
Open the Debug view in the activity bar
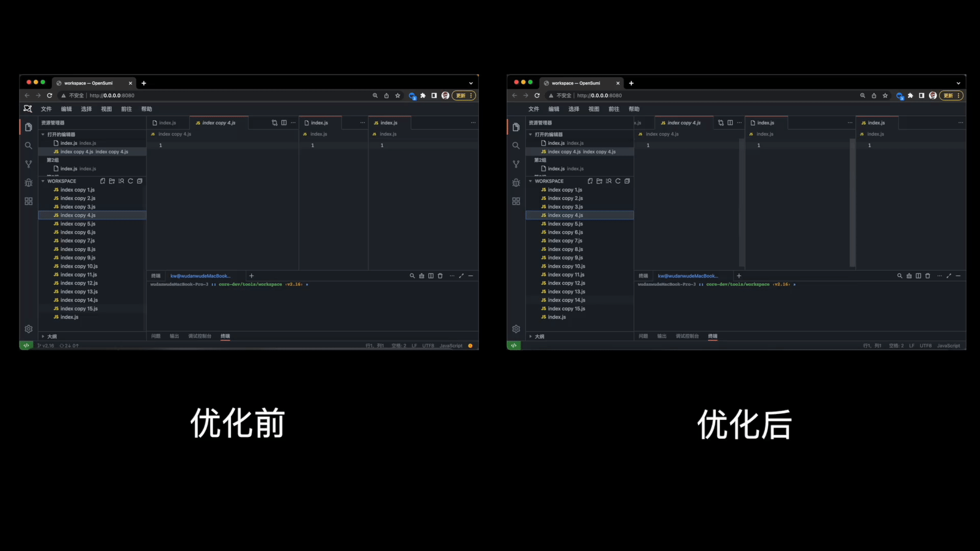tap(29, 183)
